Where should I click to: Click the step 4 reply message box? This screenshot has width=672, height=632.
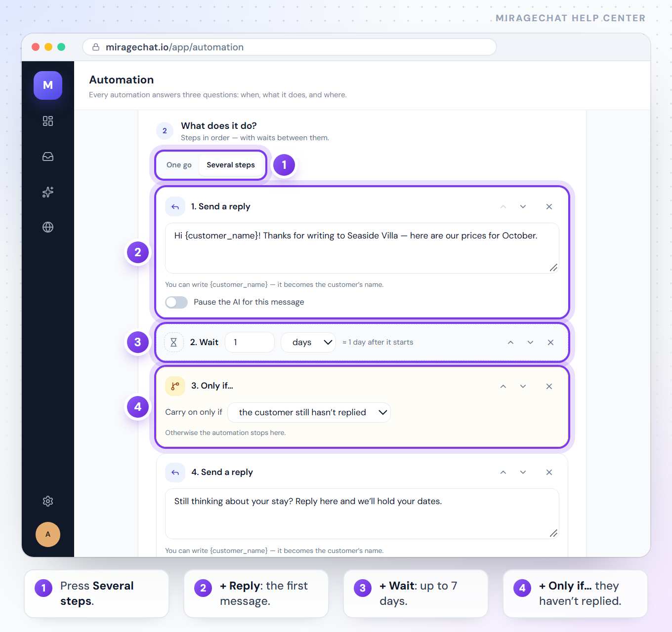point(362,513)
